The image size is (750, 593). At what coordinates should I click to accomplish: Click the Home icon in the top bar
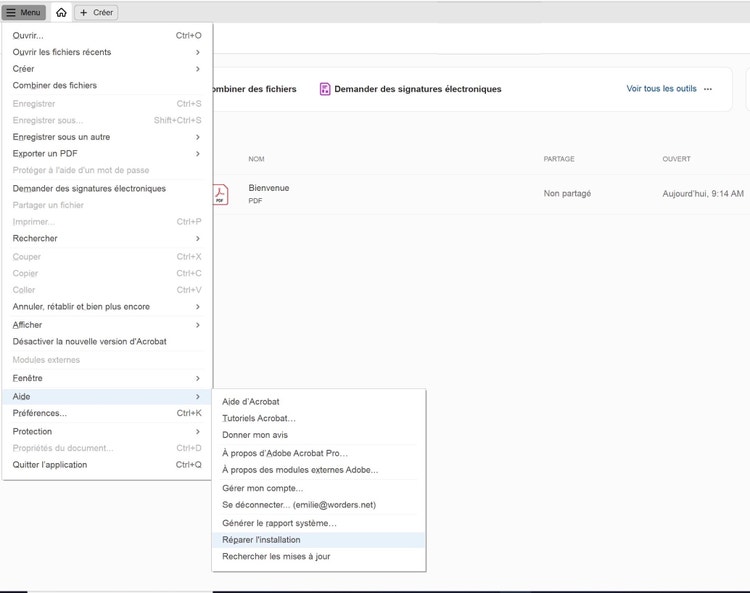pos(61,13)
